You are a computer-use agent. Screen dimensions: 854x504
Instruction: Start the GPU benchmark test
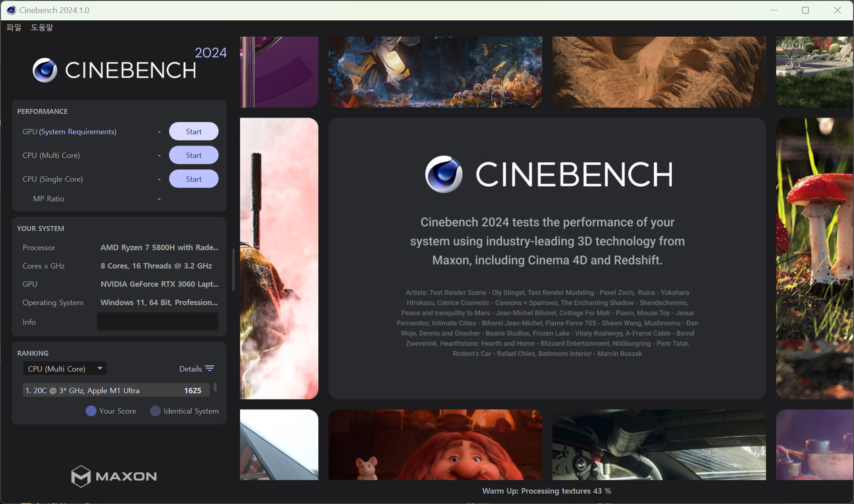tap(193, 132)
